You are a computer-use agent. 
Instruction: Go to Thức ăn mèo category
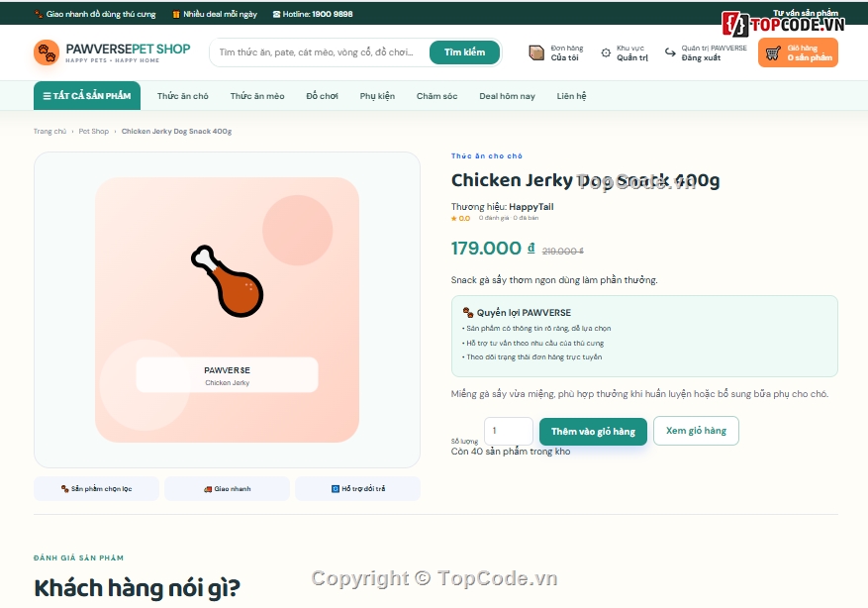257,96
